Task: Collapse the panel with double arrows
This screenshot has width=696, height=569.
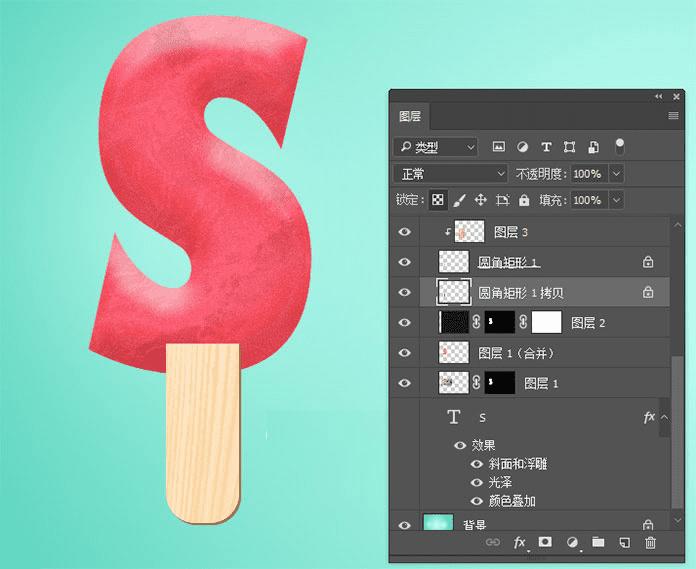Action: pos(659,96)
